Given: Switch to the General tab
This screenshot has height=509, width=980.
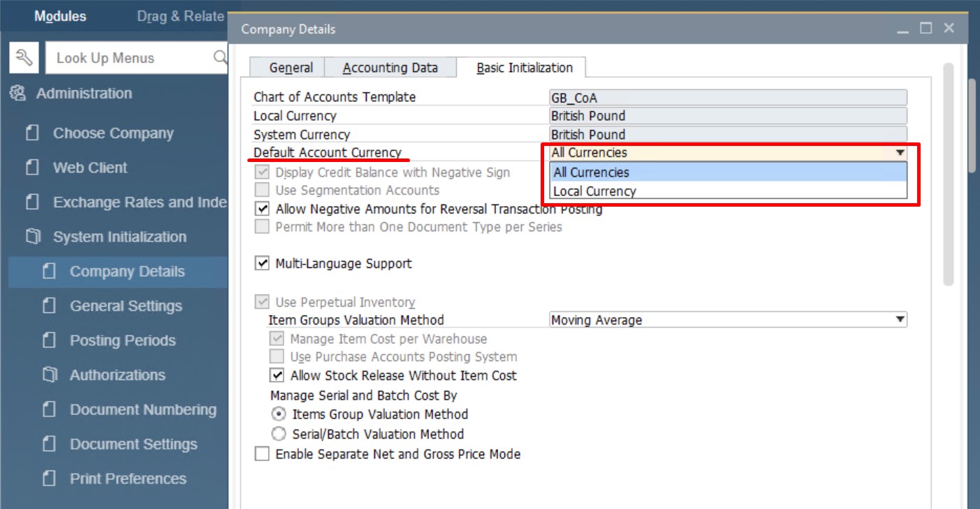Looking at the screenshot, I should pos(291,68).
